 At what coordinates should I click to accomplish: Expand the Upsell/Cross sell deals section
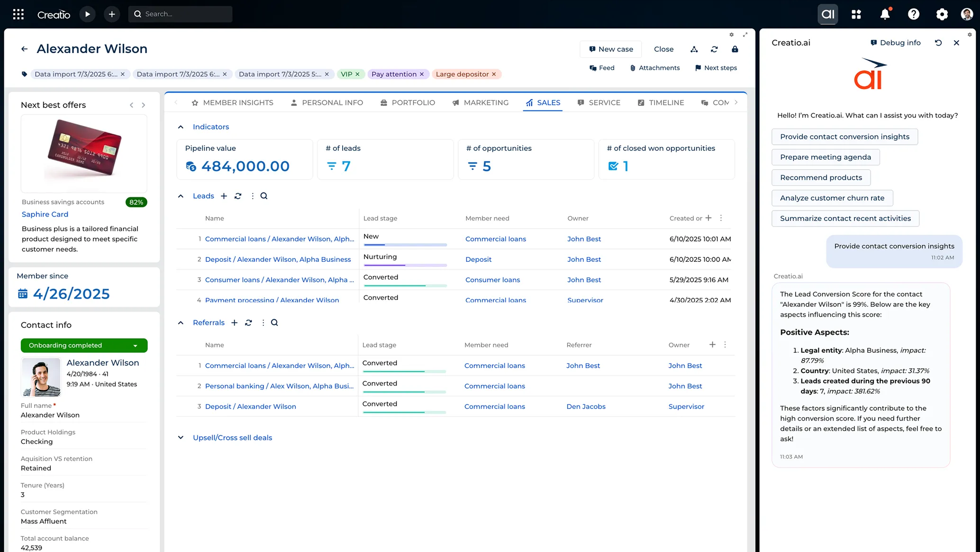(181, 437)
